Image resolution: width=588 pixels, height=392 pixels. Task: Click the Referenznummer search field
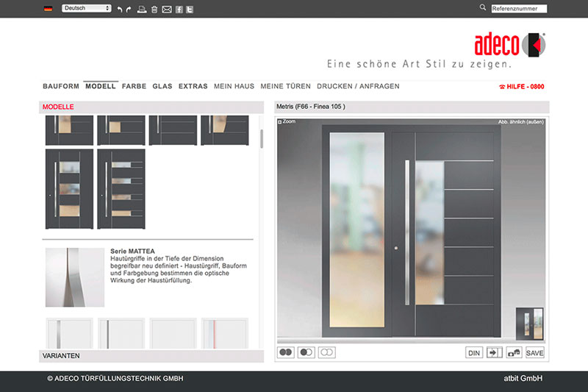point(519,9)
